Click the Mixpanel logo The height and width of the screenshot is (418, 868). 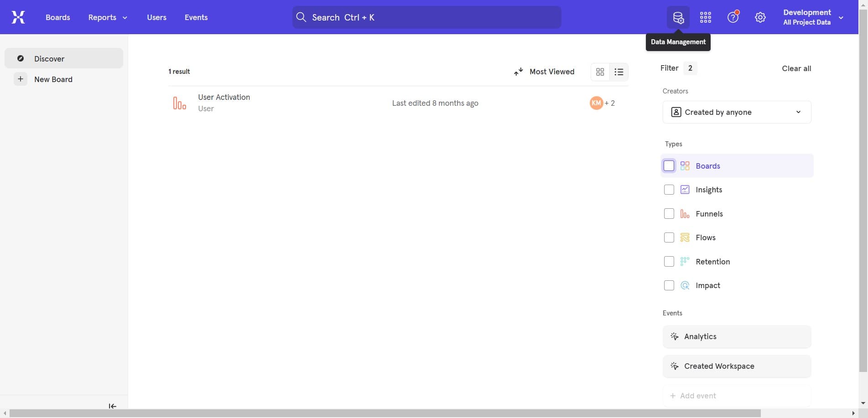[18, 17]
